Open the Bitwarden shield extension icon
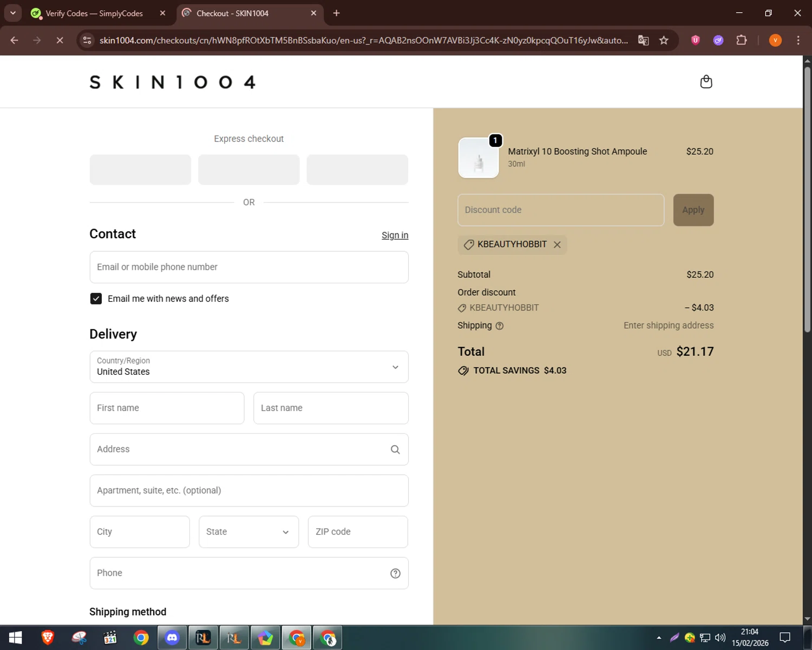812x650 pixels. (x=696, y=40)
